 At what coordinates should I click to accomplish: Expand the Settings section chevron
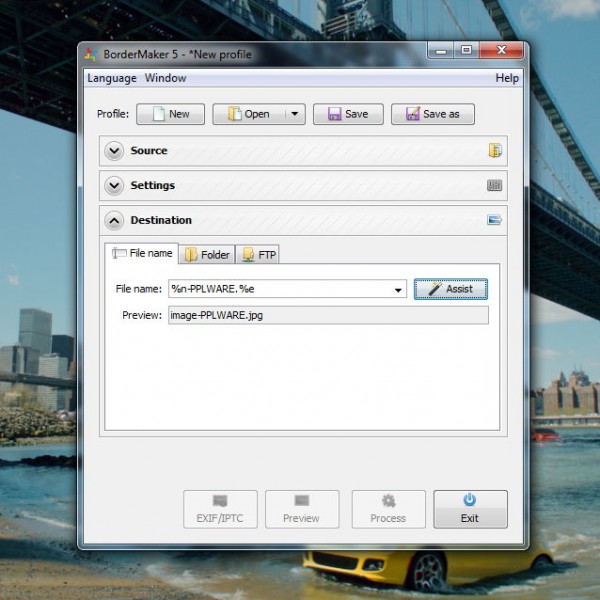click(114, 186)
